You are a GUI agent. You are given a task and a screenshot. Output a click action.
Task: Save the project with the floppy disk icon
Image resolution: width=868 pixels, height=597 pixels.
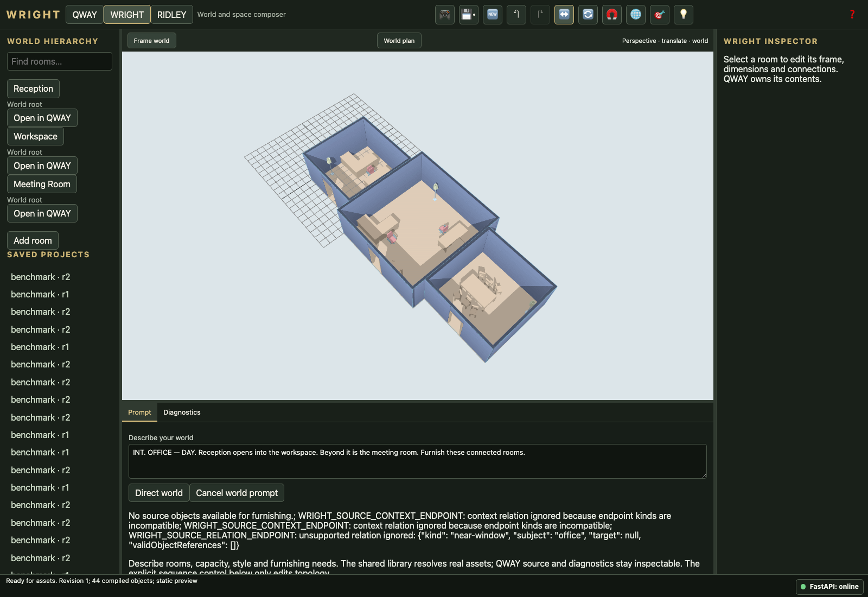(x=469, y=15)
